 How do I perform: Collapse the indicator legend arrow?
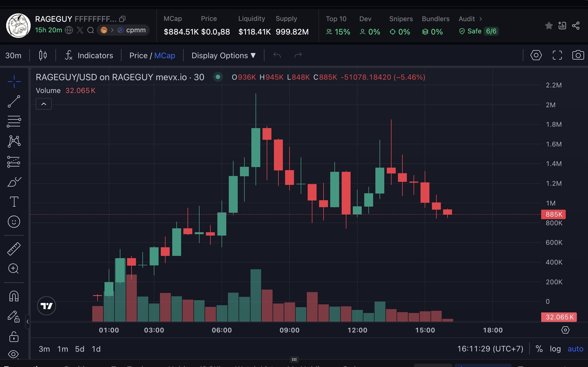pyautogui.click(x=44, y=104)
